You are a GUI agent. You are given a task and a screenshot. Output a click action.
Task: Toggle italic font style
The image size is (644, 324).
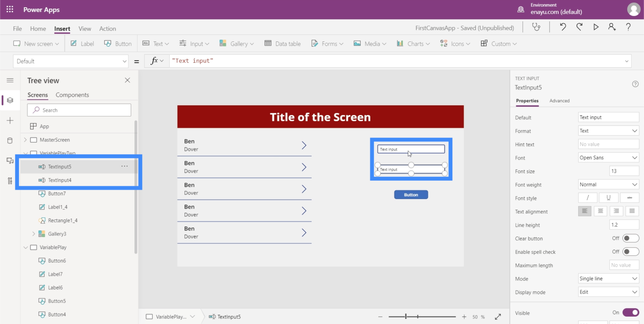pyautogui.click(x=588, y=198)
